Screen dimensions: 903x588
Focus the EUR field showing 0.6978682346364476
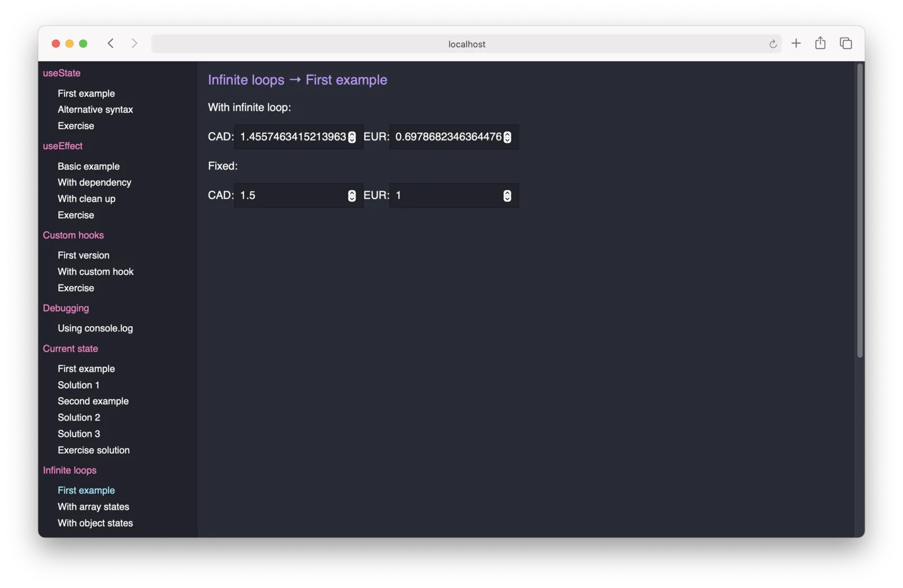(x=454, y=137)
